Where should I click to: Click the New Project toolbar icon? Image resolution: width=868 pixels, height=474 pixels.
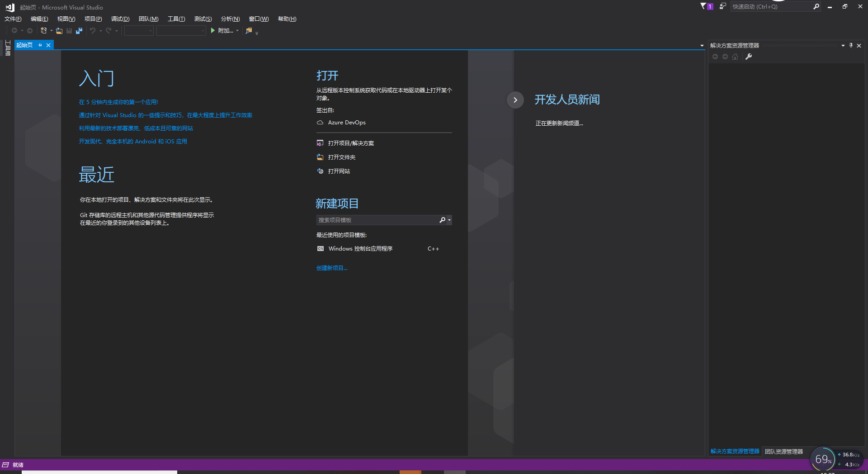click(44, 31)
